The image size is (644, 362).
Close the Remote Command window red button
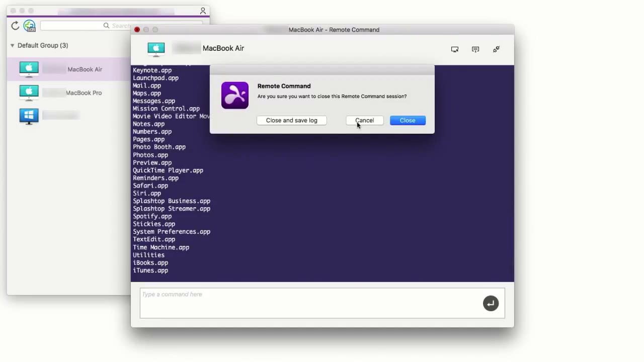click(x=137, y=30)
